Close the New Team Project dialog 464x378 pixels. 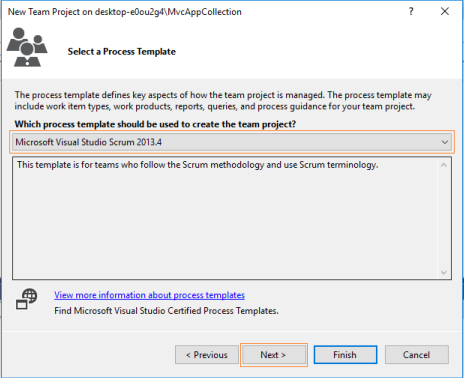pos(445,11)
